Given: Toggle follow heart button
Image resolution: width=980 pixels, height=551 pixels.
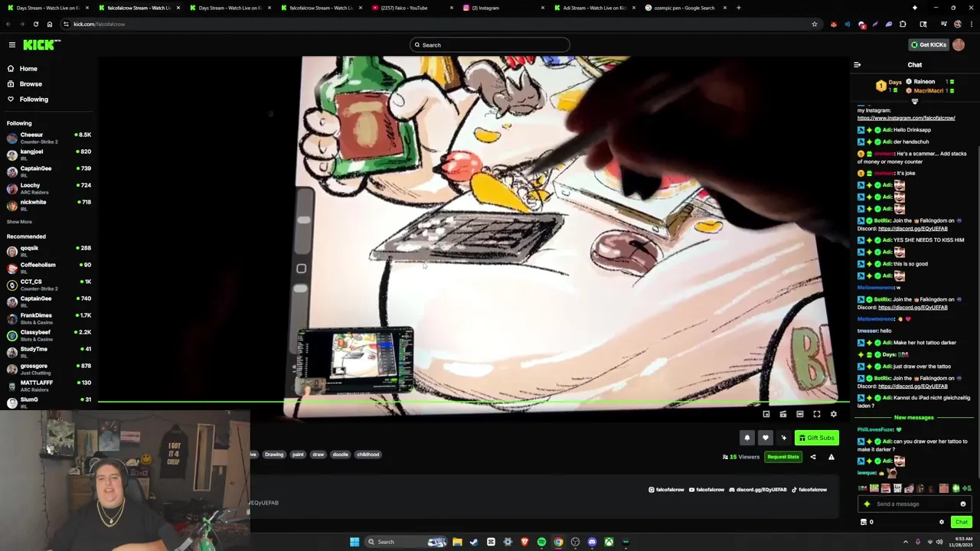Looking at the screenshot, I should pos(765,438).
